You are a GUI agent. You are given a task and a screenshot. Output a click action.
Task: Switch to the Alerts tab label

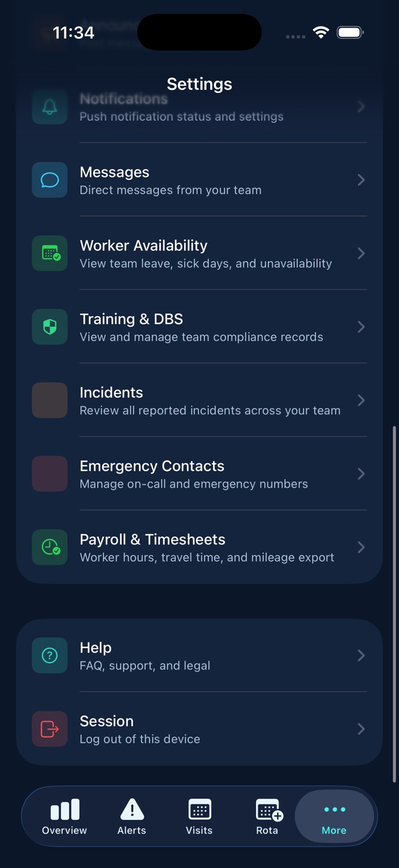(132, 830)
